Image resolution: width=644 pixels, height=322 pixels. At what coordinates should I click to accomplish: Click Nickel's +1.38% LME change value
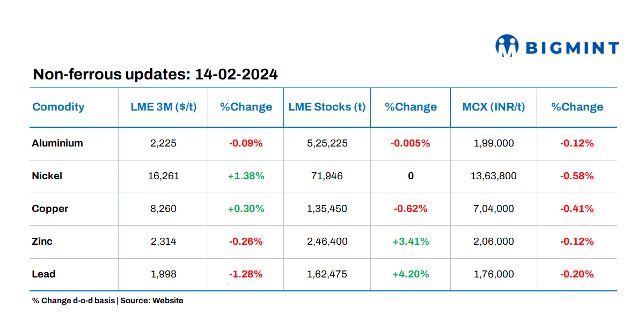coord(246,176)
